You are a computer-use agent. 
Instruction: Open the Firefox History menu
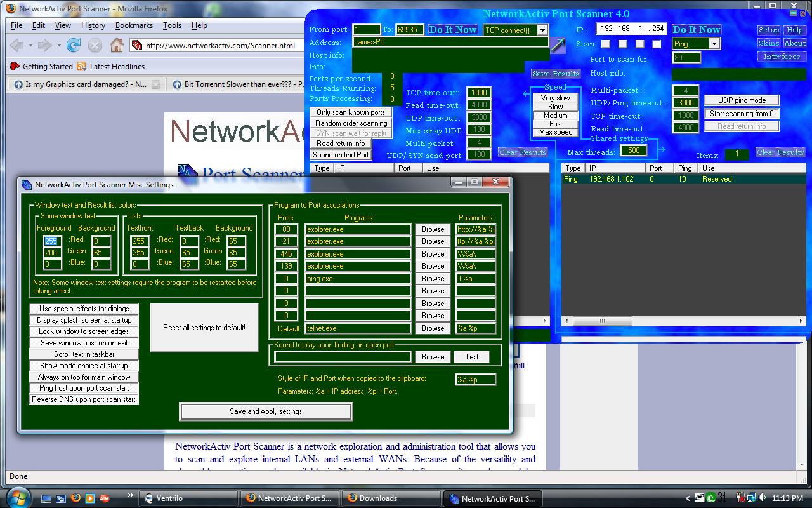coord(93,25)
